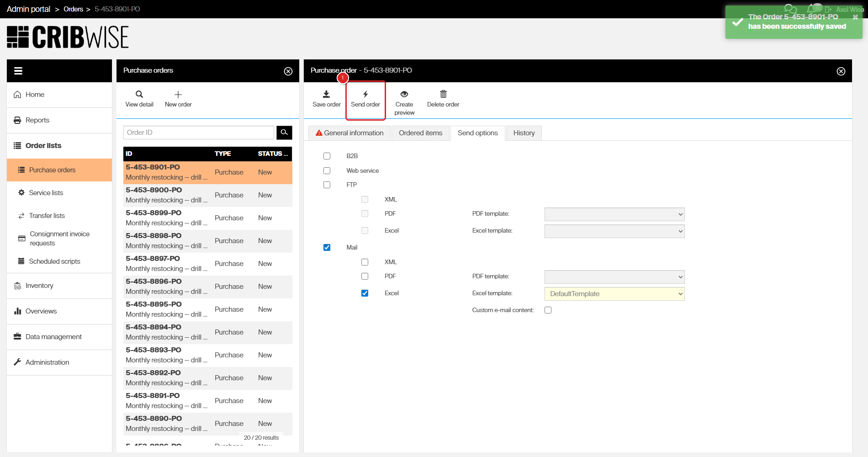Click the Save order download icon

(x=326, y=94)
